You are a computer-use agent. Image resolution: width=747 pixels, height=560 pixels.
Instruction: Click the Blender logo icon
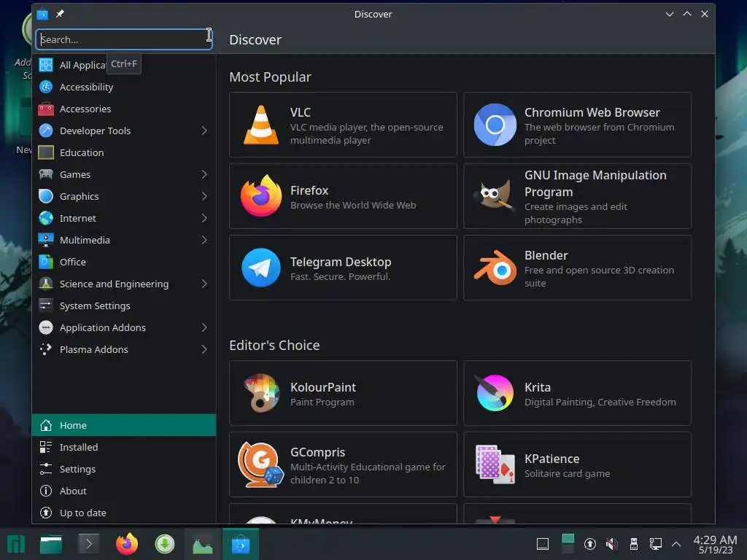pos(495,268)
